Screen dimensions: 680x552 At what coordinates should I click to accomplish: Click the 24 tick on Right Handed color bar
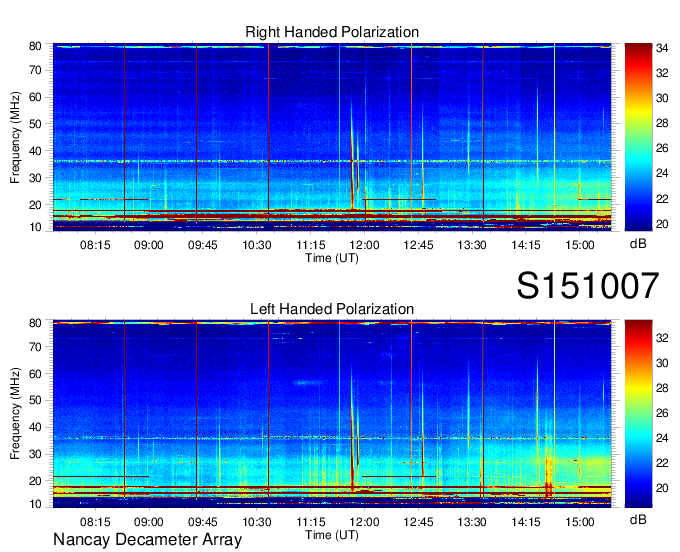(x=662, y=173)
